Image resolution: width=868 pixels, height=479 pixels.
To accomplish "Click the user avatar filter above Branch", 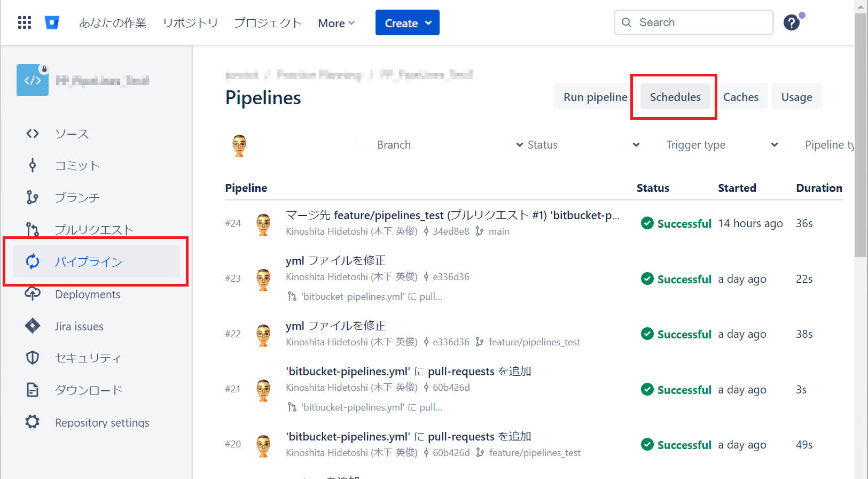I will 239,145.
